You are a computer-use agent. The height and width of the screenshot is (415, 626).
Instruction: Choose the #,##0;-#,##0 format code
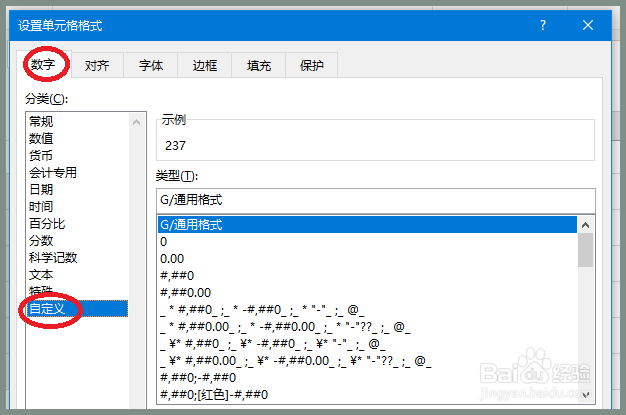pyautogui.click(x=367, y=377)
